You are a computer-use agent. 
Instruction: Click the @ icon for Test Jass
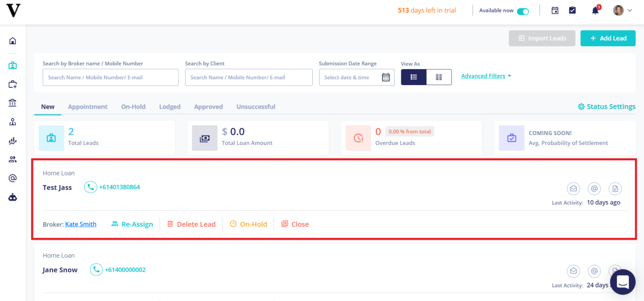tap(594, 189)
